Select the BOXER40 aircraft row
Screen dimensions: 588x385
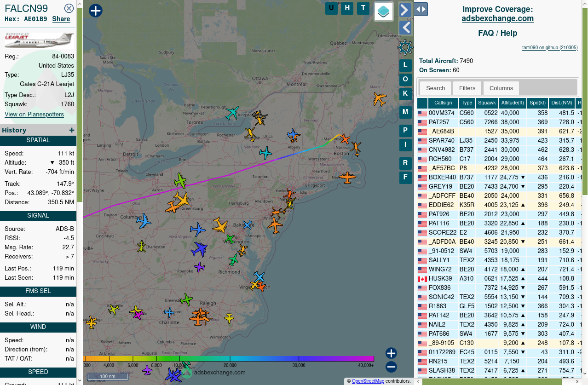click(x=499, y=177)
